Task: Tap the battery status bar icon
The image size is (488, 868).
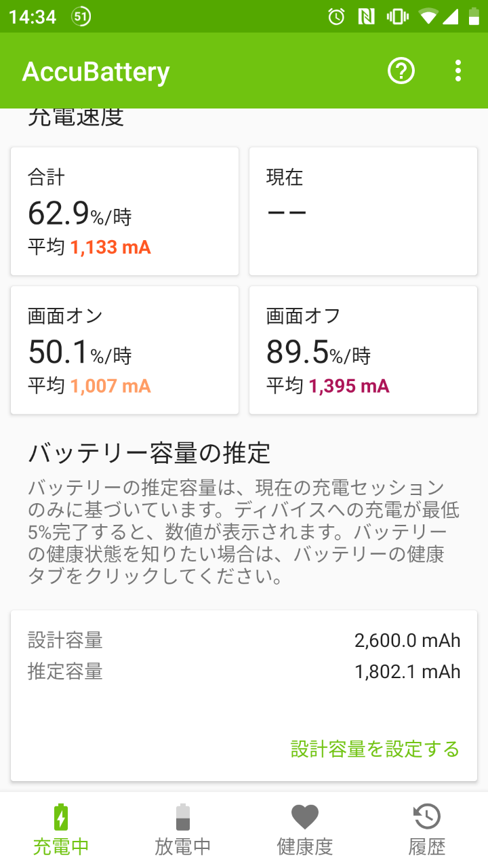Action: (474, 16)
